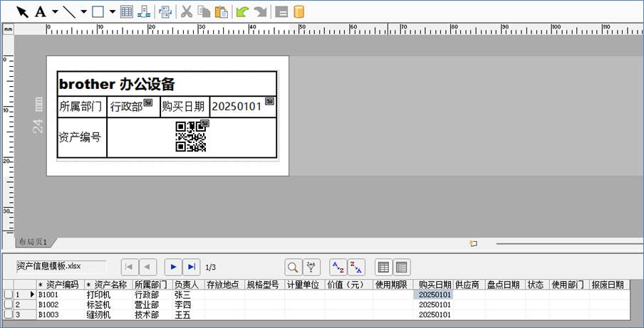Click the gray properties panel icon
Viewport: 644px width, 328px height.
click(x=281, y=12)
